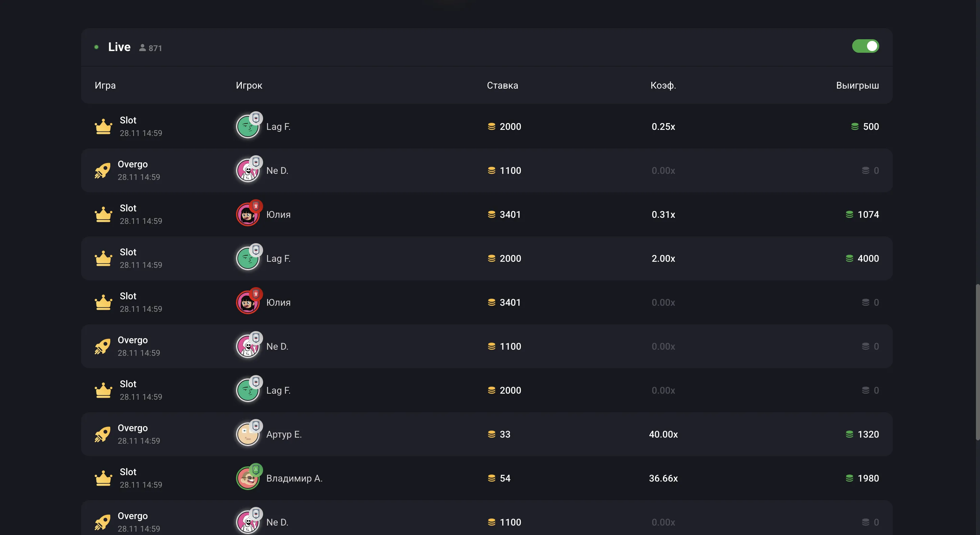Click the player name Артур Е.
This screenshot has height=535, width=980.
(x=284, y=435)
